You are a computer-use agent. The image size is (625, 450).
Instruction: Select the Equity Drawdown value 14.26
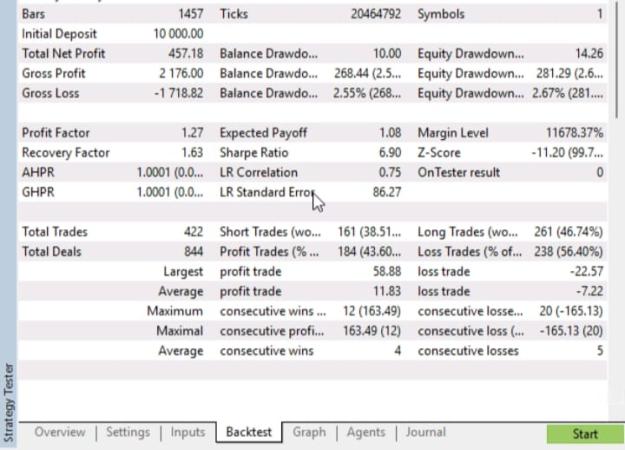tap(589, 53)
